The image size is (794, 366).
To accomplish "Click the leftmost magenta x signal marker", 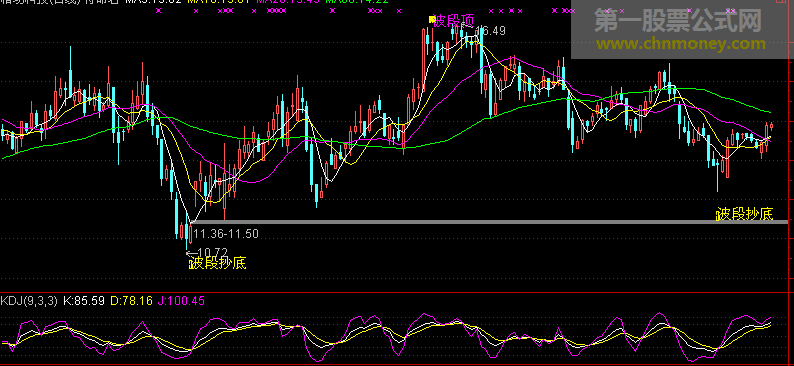I will [158, 10].
